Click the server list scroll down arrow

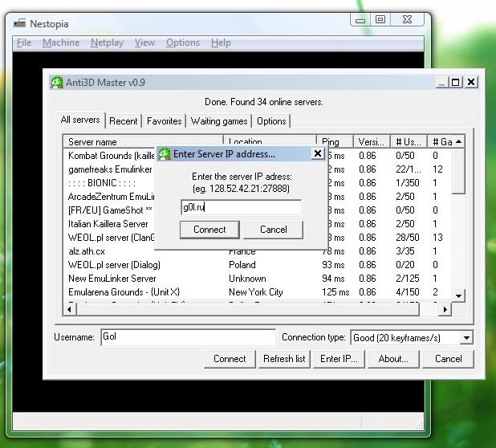[x=458, y=295]
